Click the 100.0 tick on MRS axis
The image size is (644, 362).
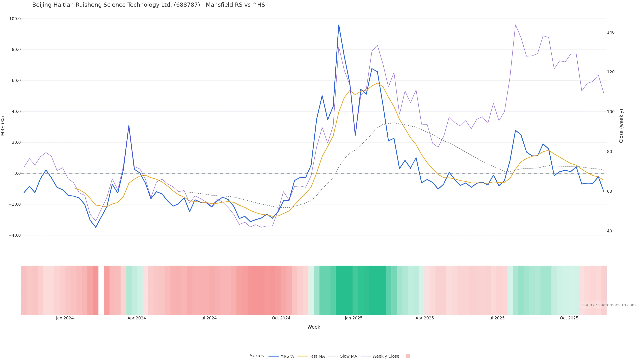tap(15, 19)
